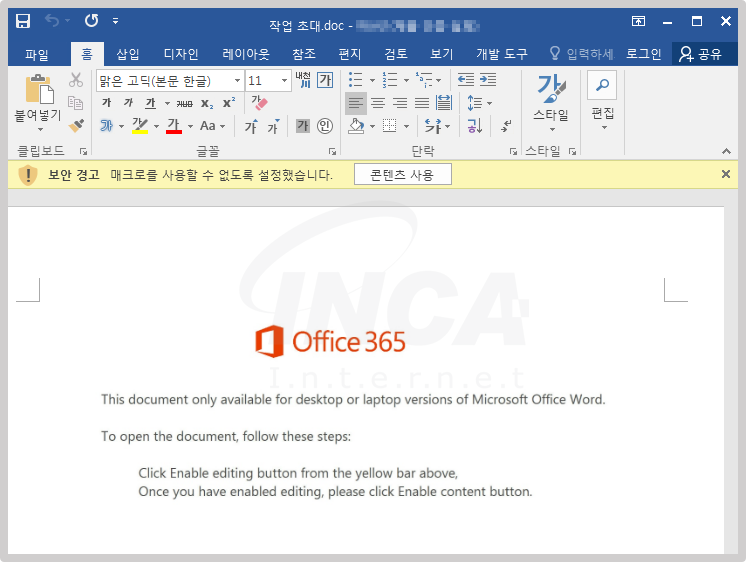This screenshot has width=746, height=562.
Task: Click the Justify alignment icon
Action: (422, 103)
